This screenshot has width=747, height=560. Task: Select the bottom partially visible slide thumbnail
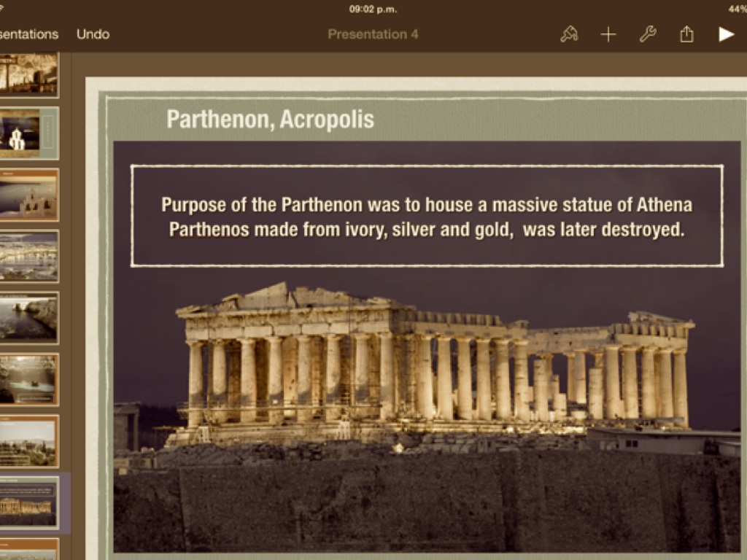coord(28,551)
